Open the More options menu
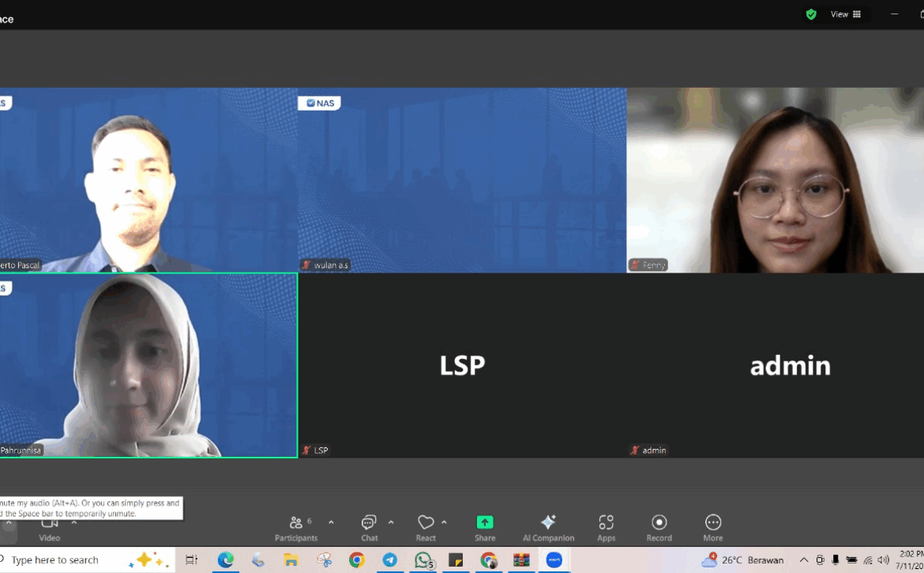 click(x=712, y=527)
